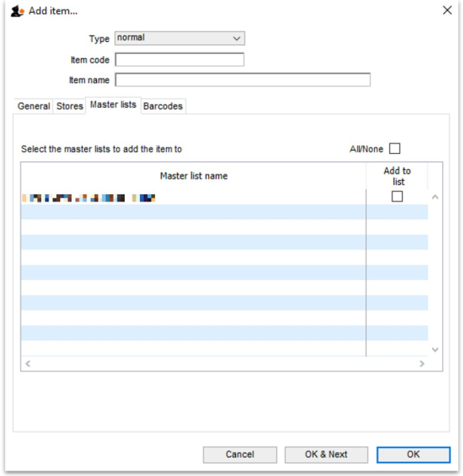Click the mSupply app icon in title bar
Image resolution: width=463 pixels, height=476 pixels.
tap(17, 11)
